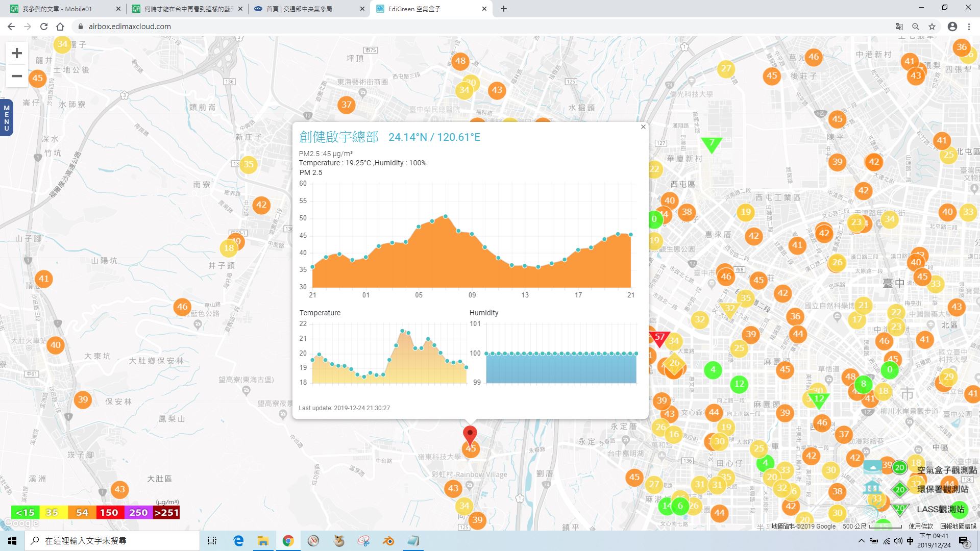This screenshot has width=980, height=551.
Task: Toggle LASS觀測站 legend layer
Action: [x=940, y=509]
